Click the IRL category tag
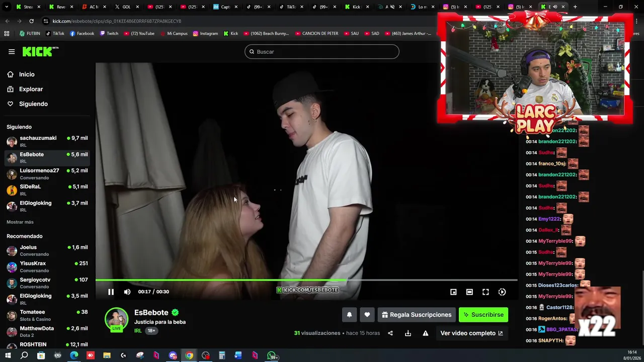Screen dimensions: 644x362 138,331
